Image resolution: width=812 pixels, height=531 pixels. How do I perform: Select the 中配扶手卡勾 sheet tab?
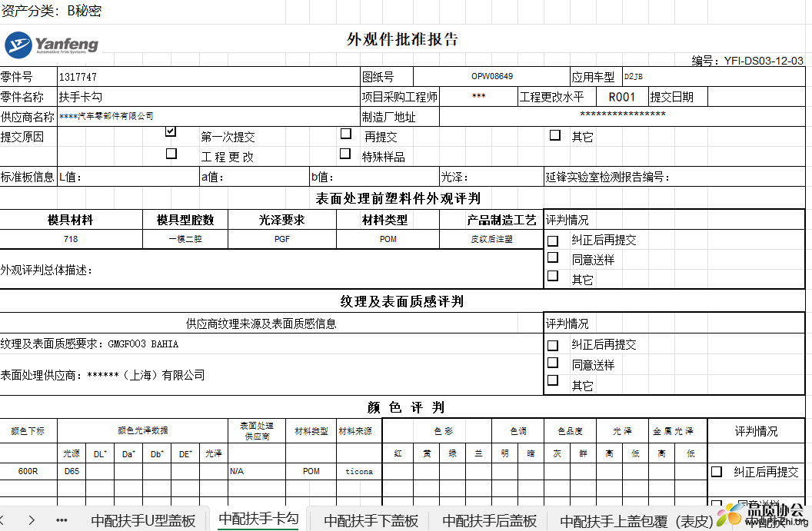click(259, 518)
